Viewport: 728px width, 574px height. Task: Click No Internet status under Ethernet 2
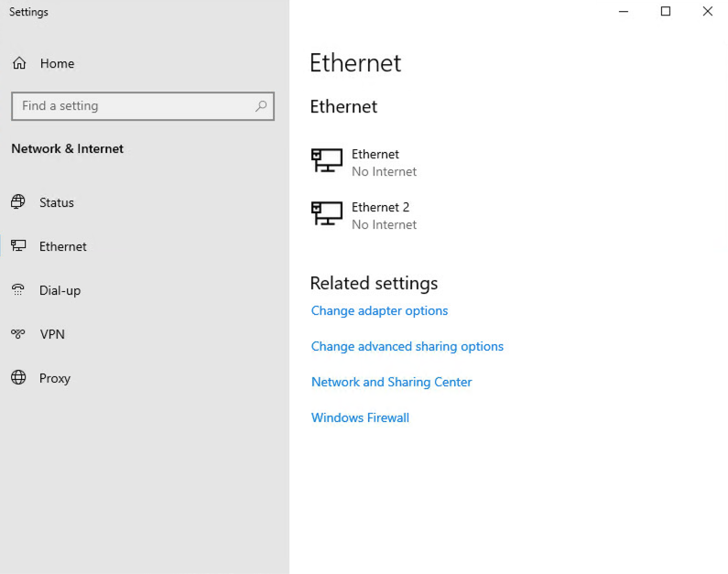(384, 224)
